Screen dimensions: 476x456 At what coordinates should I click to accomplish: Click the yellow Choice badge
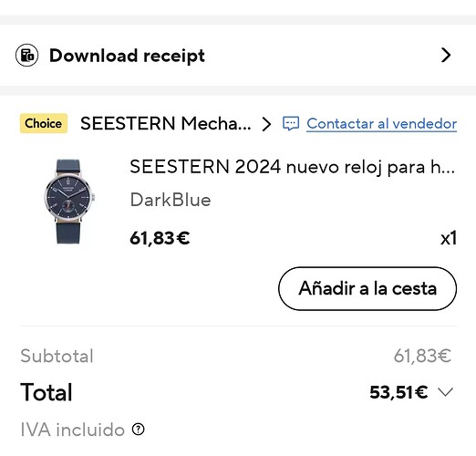pyautogui.click(x=44, y=123)
